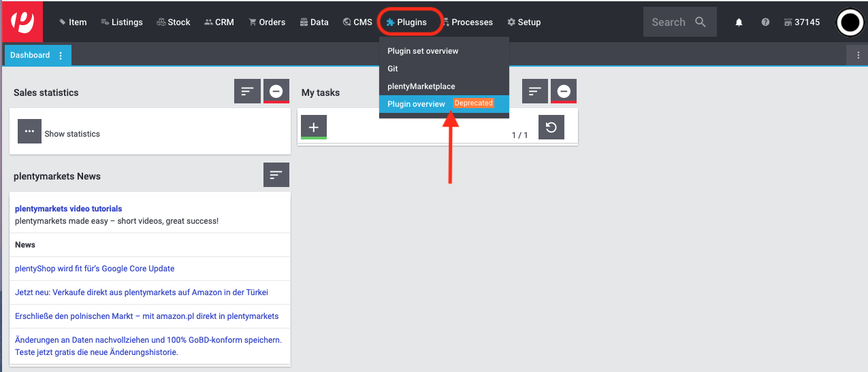
Task: Open plentymarkets News filter options
Action: [x=276, y=175]
